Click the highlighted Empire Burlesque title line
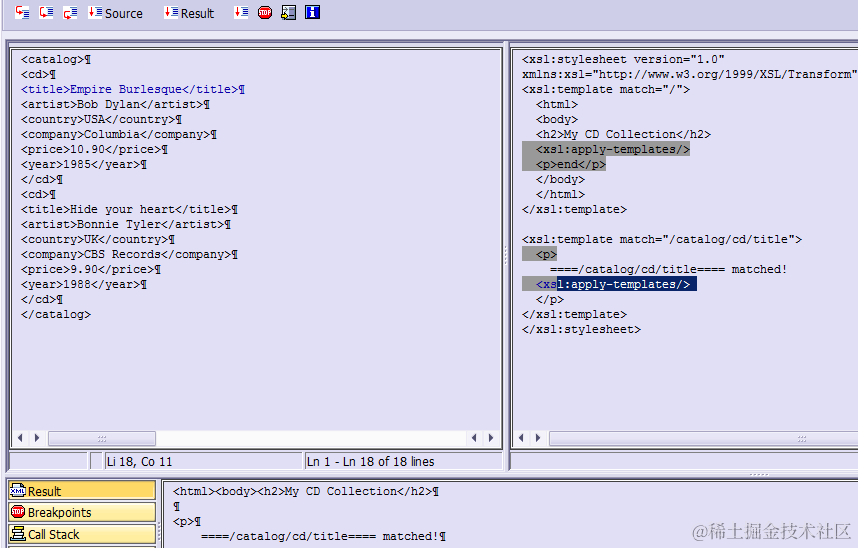The image size is (858, 548). [x=133, y=89]
